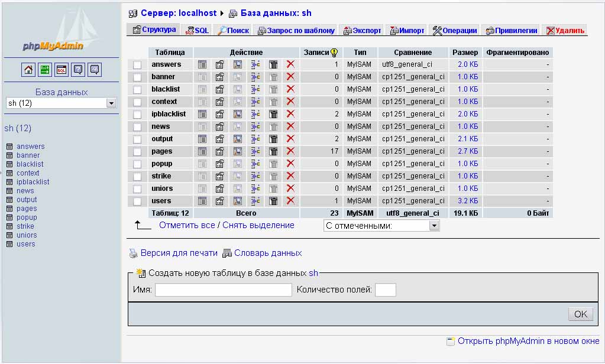
Task: Open the Импорт tab
Action: pyautogui.click(x=407, y=31)
